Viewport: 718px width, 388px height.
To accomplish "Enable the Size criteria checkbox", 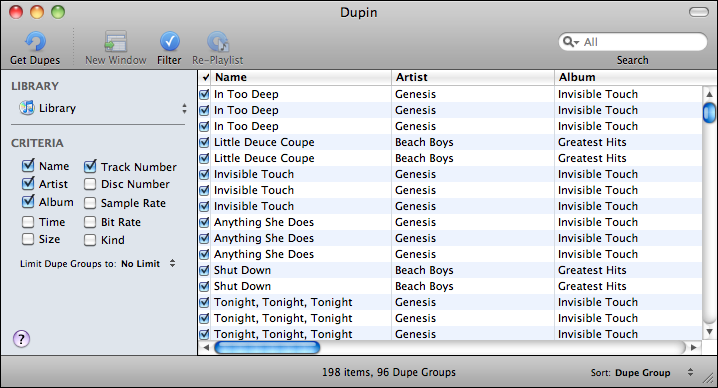I will click(28, 239).
